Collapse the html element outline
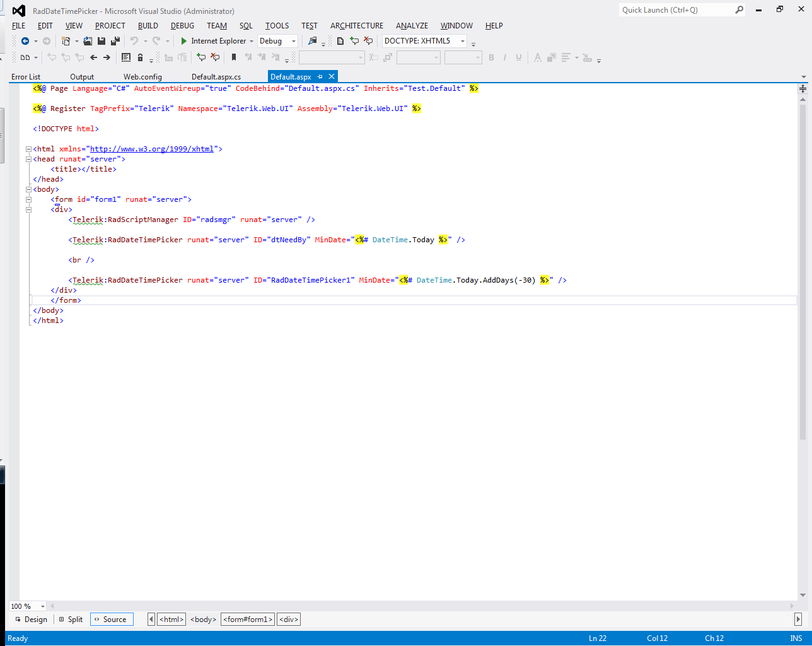Image resolution: width=812 pixels, height=646 pixels. pos(28,149)
